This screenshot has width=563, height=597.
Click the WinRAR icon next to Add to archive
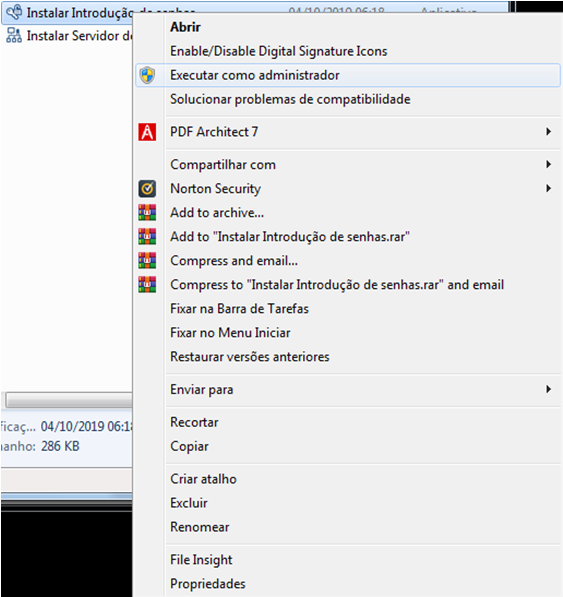(x=147, y=212)
